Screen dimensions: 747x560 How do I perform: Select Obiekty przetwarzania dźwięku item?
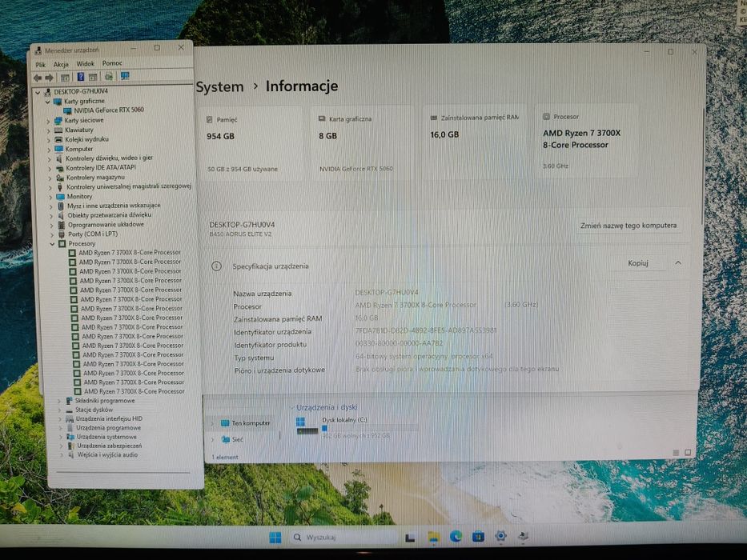pos(110,215)
